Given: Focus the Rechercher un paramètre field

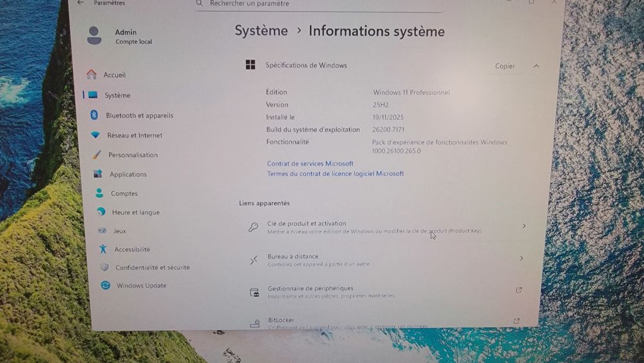Looking at the screenshot, I should [x=318, y=4].
